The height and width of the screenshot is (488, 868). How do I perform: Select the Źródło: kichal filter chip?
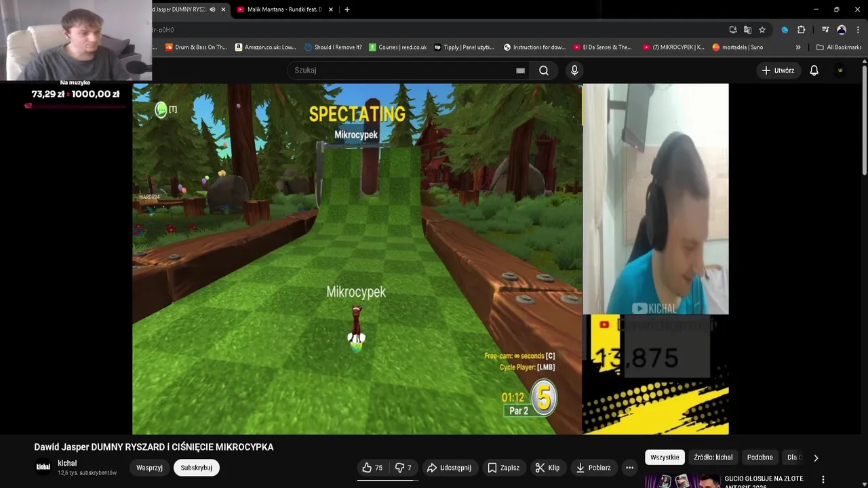point(713,457)
